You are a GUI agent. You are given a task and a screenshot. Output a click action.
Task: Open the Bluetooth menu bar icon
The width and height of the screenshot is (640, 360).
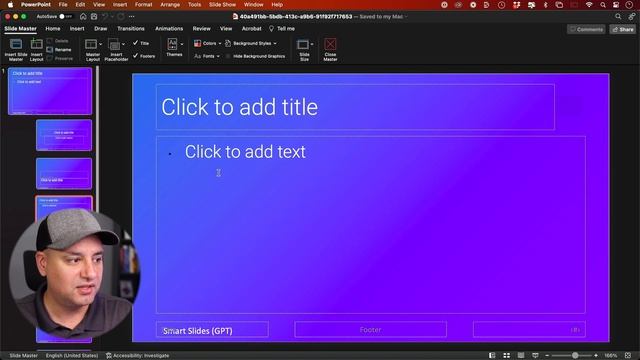pos(546,5)
